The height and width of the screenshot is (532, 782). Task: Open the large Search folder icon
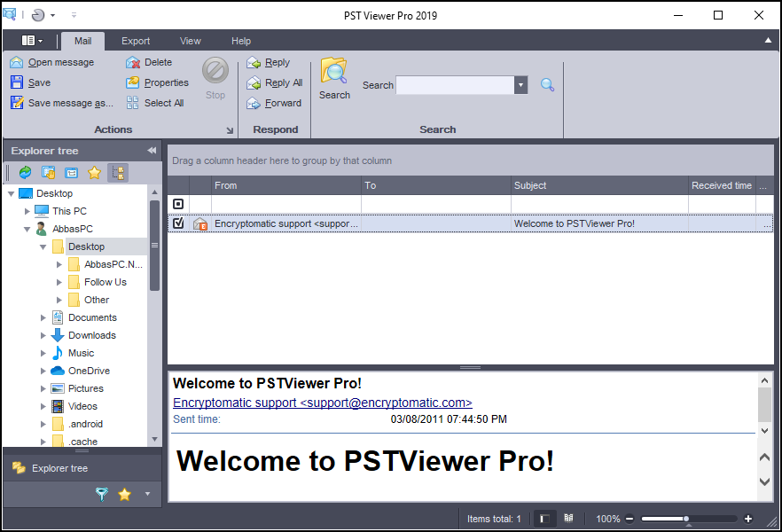coord(333,71)
